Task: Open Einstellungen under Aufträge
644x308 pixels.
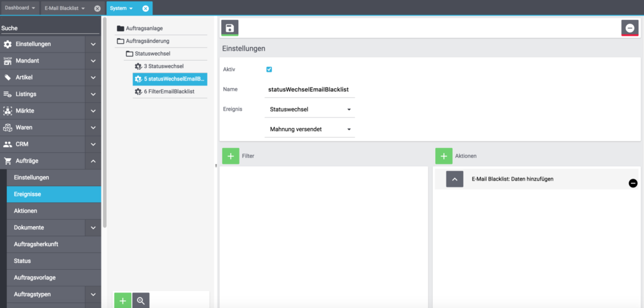Action: (x=54, y=177)
